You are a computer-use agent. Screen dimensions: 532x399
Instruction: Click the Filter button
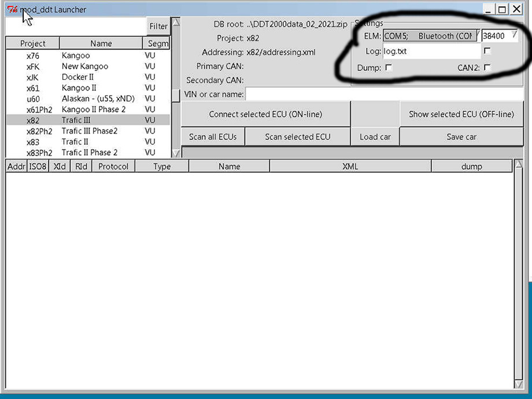tap(158, 26)
